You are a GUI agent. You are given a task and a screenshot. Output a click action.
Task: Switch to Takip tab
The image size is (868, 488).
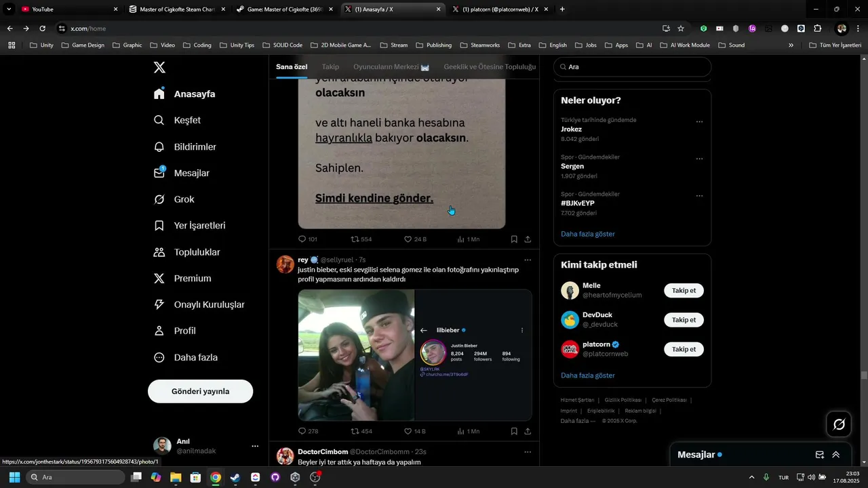330,67
